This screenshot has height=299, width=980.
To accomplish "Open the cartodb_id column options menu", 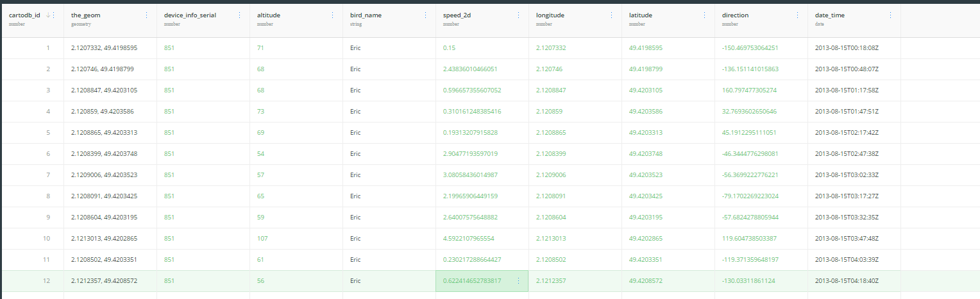I will pos(53,15).
